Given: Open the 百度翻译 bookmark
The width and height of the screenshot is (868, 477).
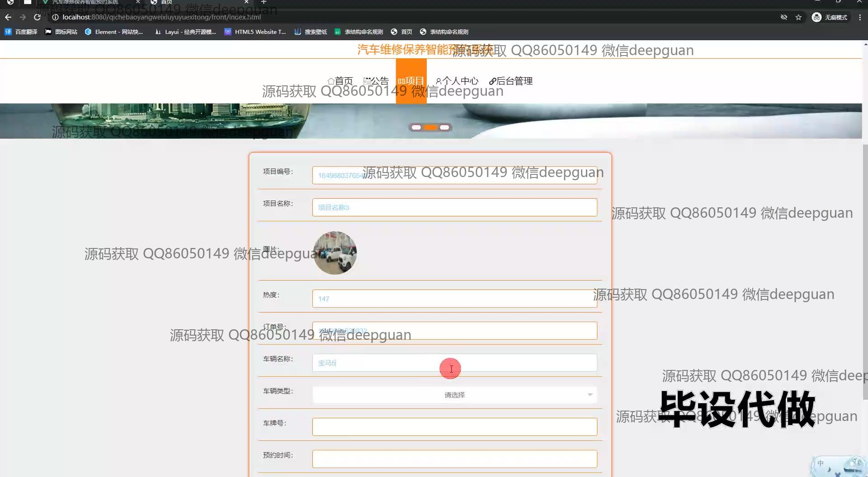Looking at the screenshot, I should tap(21, 32).
